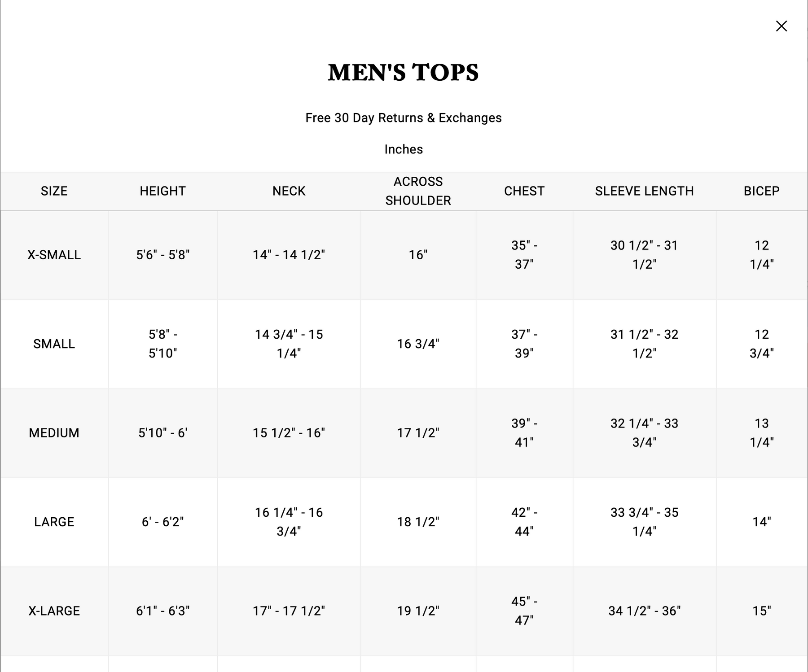
Task: Click the Inches unit label
Action: pos(404,149)
